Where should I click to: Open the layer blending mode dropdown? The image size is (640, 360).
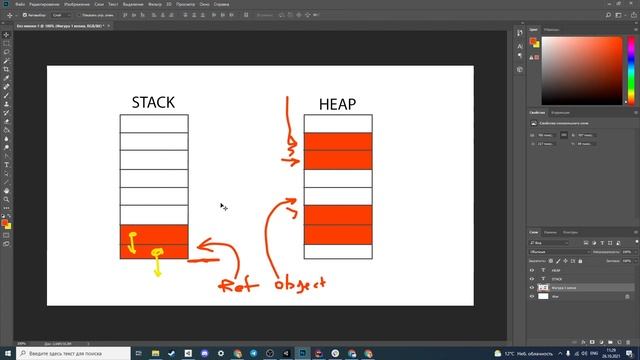559,252
